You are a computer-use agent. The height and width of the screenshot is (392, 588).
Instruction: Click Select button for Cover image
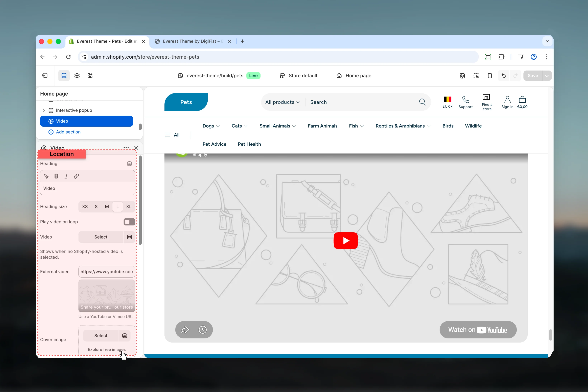coord(101,336)
